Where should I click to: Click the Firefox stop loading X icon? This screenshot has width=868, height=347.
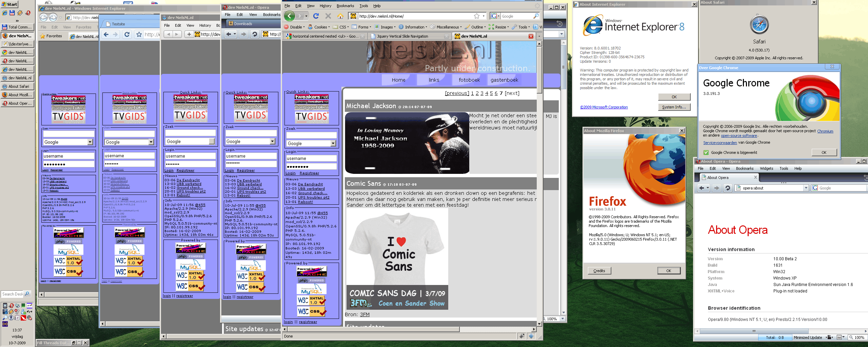[328, 16]
